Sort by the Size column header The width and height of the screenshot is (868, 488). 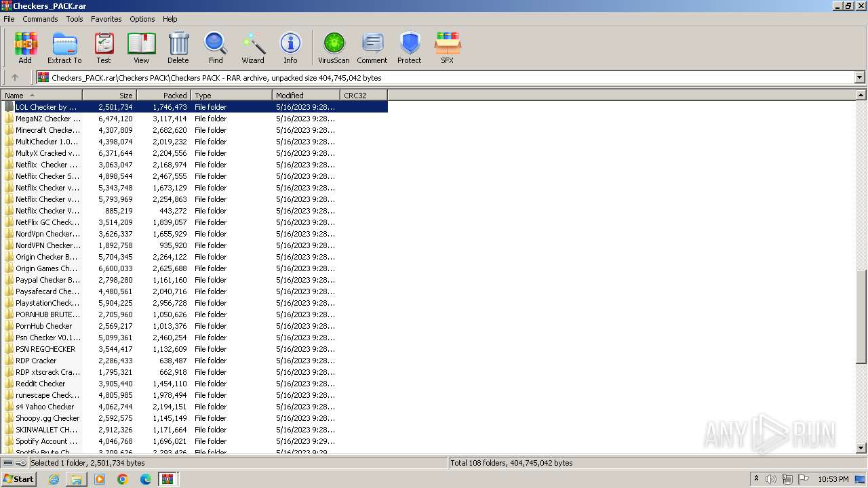click(110, 96)
